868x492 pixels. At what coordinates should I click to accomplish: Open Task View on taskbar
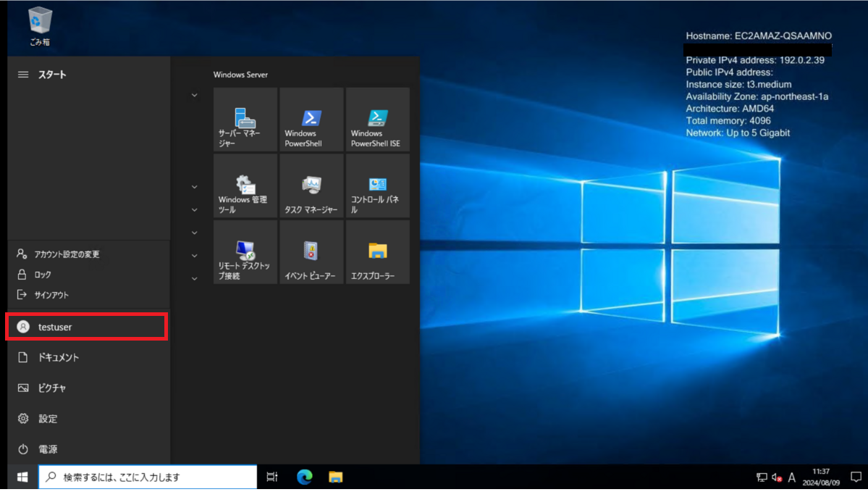tap(271, 477)
